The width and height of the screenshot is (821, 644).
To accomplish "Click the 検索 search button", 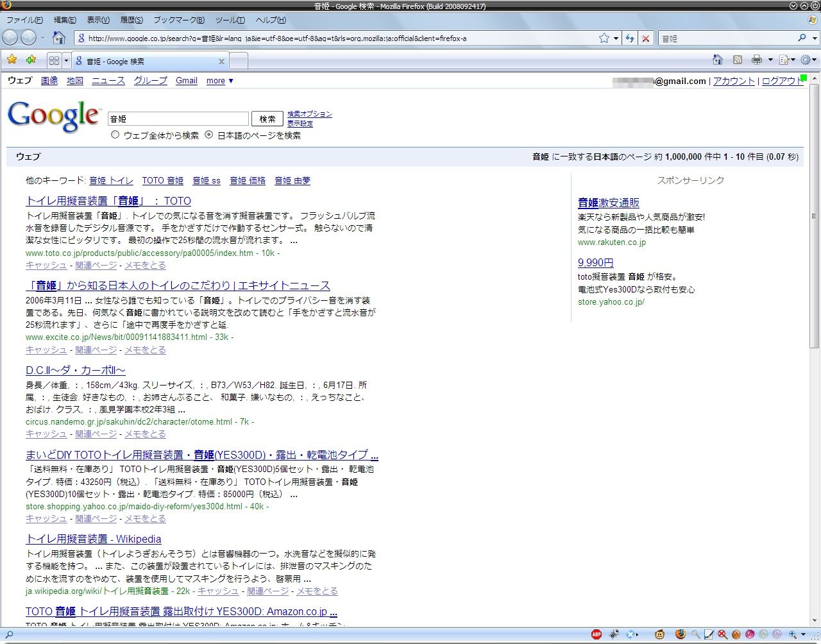I will click(x=267, y=119).
